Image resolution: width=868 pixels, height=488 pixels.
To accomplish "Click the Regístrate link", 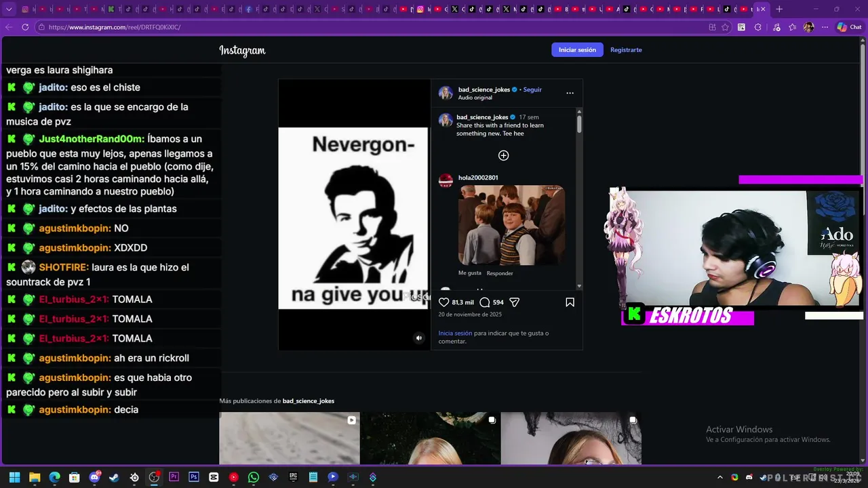I will 626,49.
